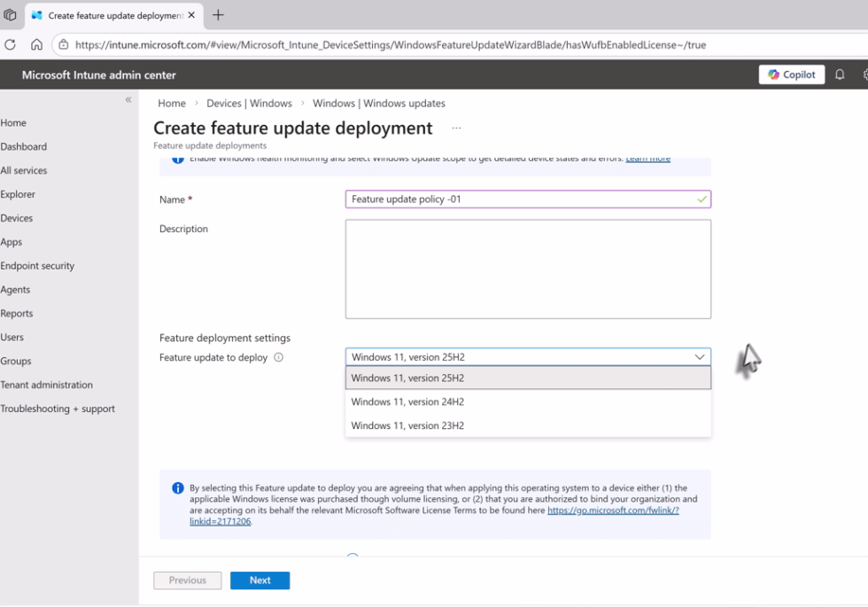Open Tenant administration in sidebar
The width and height of the screenshot is (868, 608).
46,385
